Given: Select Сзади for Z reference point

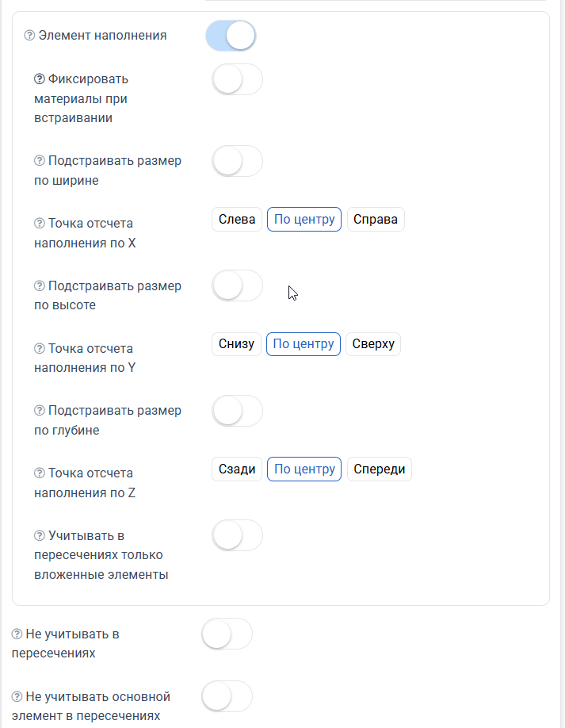Looking at the screenshot, I should click(x=237, y=469).
